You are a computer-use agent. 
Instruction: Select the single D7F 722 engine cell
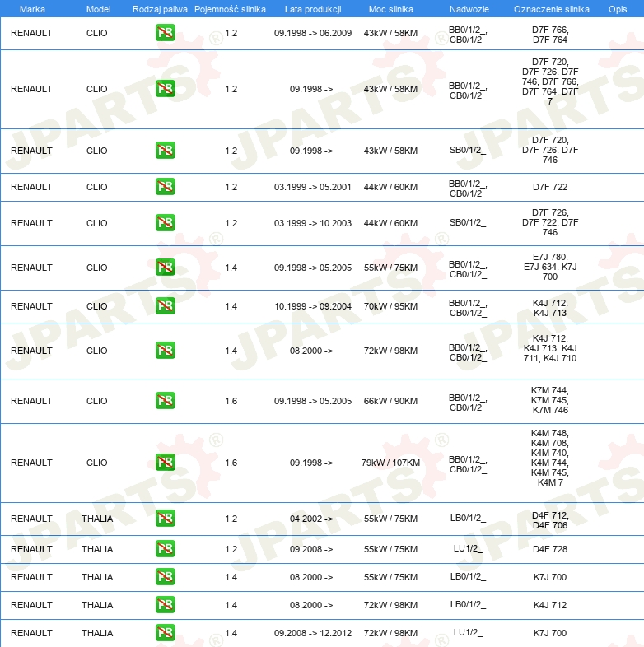coord(550,187)
